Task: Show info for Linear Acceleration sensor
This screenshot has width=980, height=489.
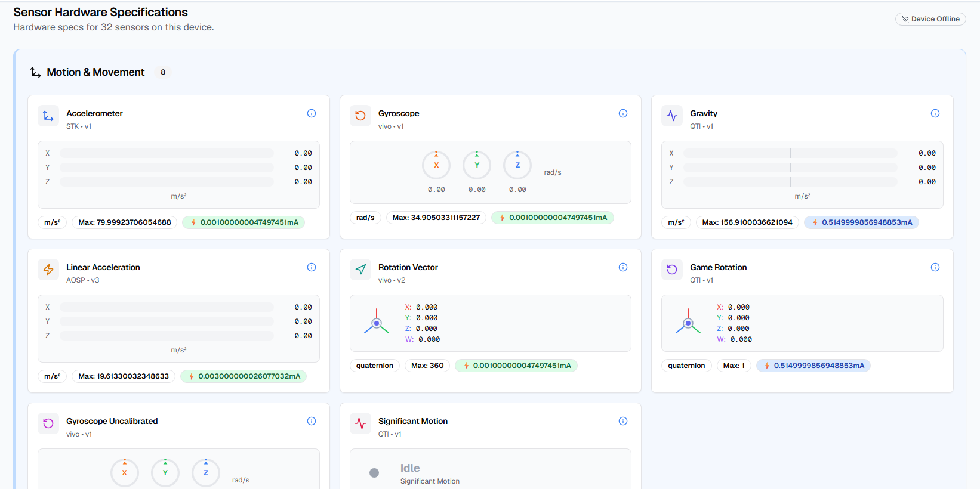Action: click(x=312, y=267)
